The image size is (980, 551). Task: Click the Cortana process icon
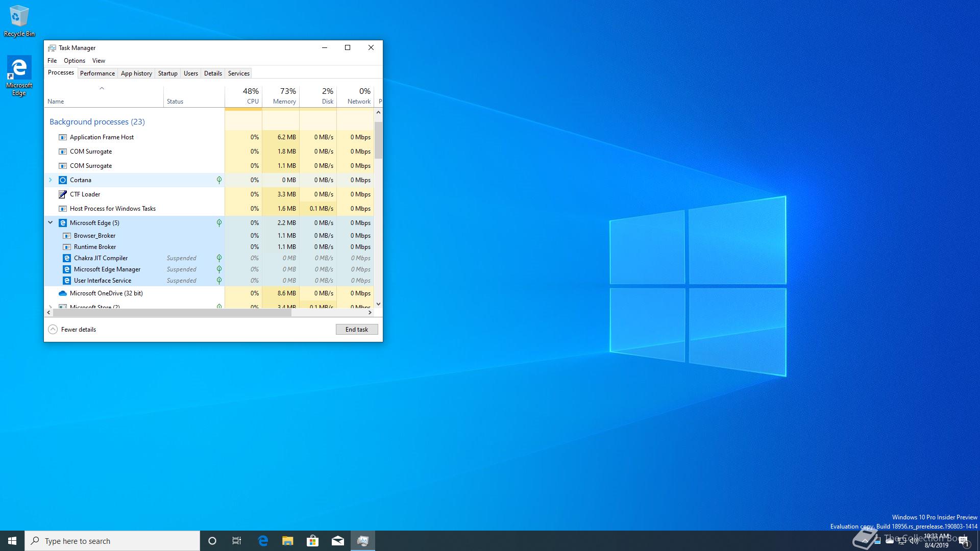(x=63, y=180)
